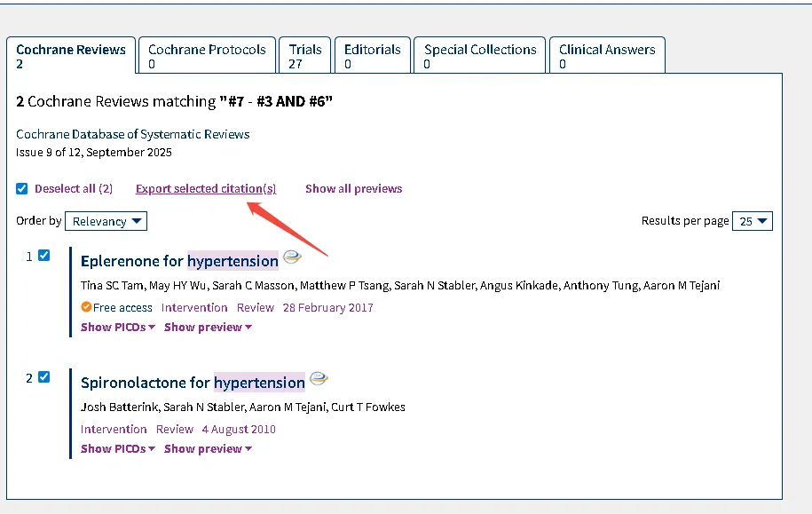This screenshot has height=514, width=812.
Task: Open the Trials tab
Action: pyautogui.click(x=305, y=56)
